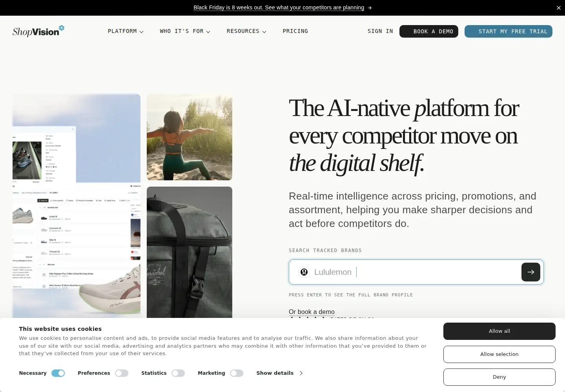Viewport: 565px width, 392px height.
Task: Click Start My Free Trial
Action: (x=508, y=31)
